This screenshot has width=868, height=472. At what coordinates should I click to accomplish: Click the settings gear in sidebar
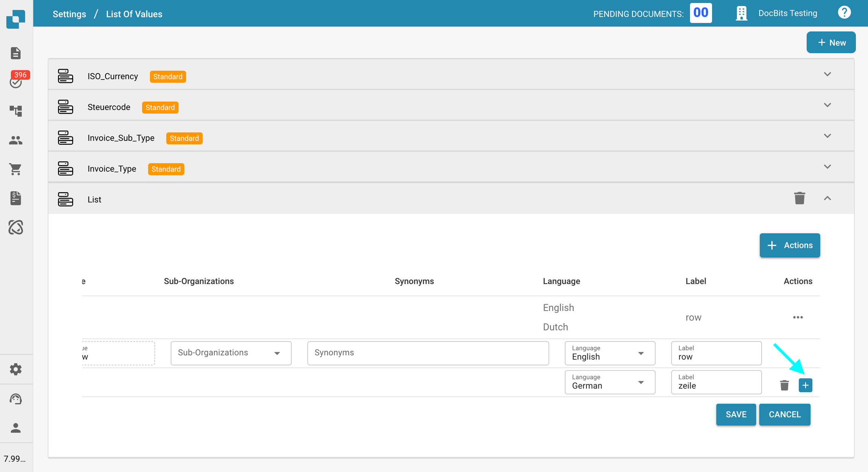point(16,369)
